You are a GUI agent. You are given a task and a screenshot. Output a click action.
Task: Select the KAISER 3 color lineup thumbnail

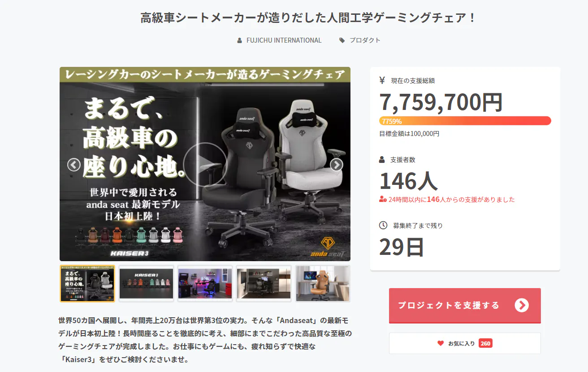coord(146,284)
